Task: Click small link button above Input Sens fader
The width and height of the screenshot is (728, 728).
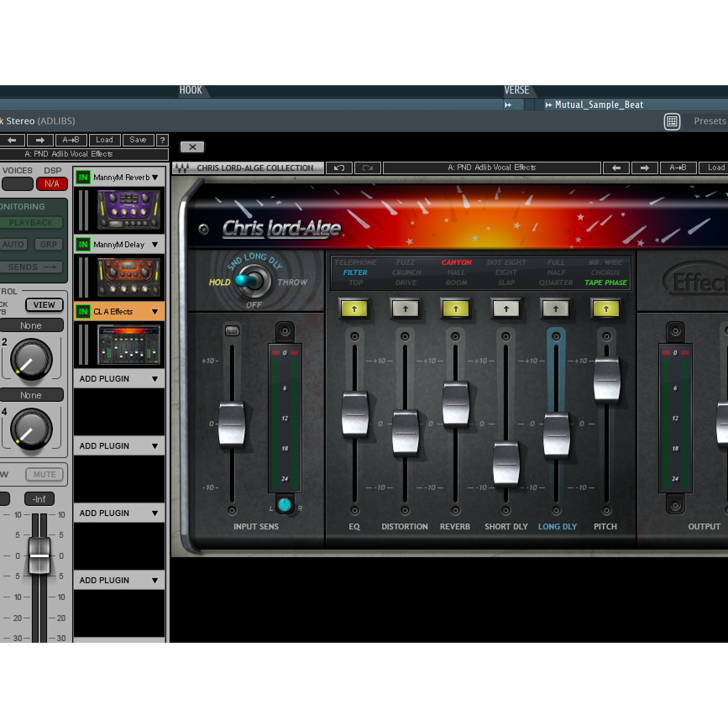Action: click(x=232, y=331)
